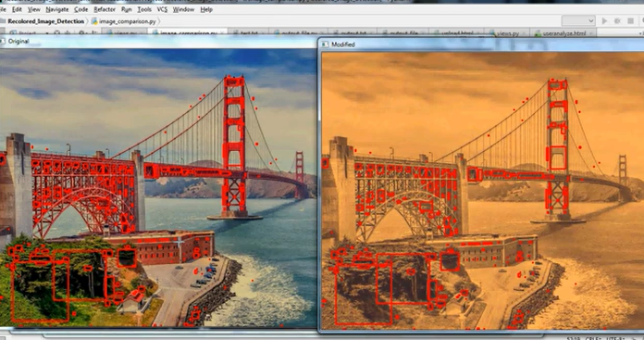Open the VCS menu
Screen dimensions: 644x340
[162, 9]
